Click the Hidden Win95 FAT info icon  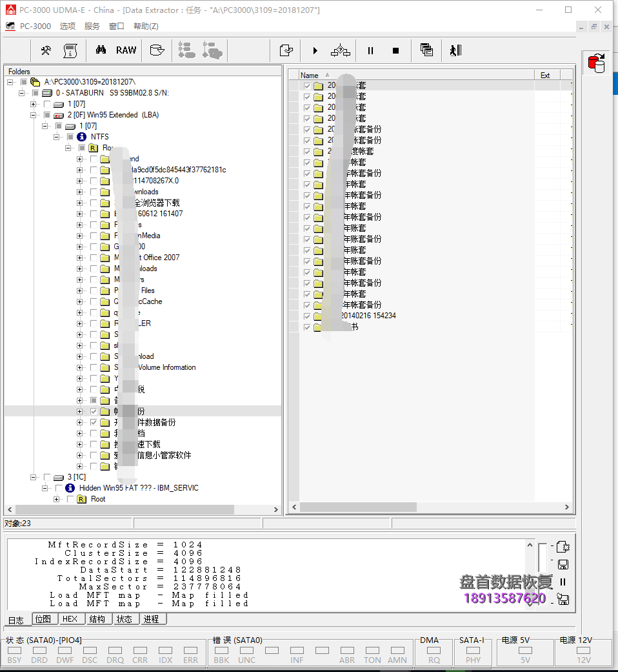pos(70,488)
